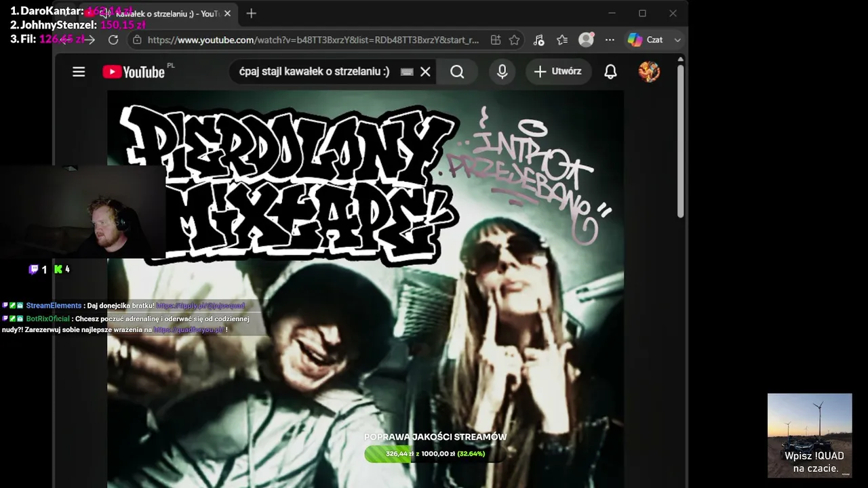Open the browser apps icon in address bar

[x=496, y=40]
